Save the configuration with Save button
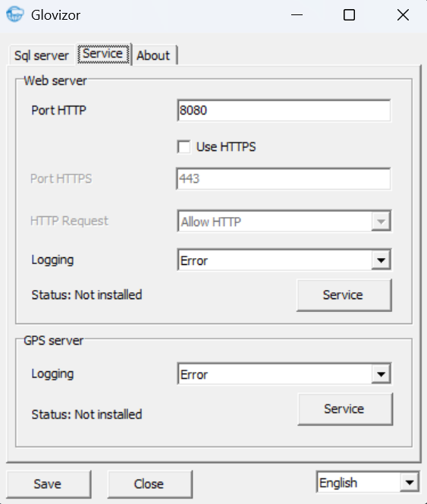This screenshot has height=504, width=427. (x=49, y=484)
